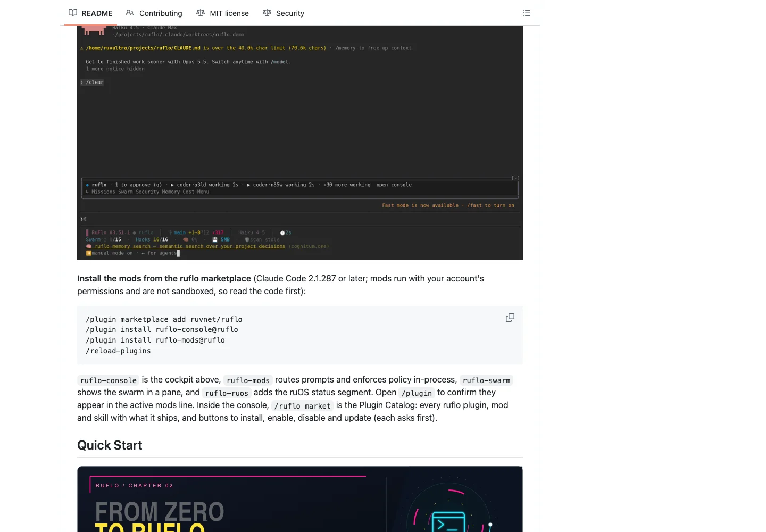Select the Security tab
The height and width of the screenshot is (532, 766).
click(284, 13)
